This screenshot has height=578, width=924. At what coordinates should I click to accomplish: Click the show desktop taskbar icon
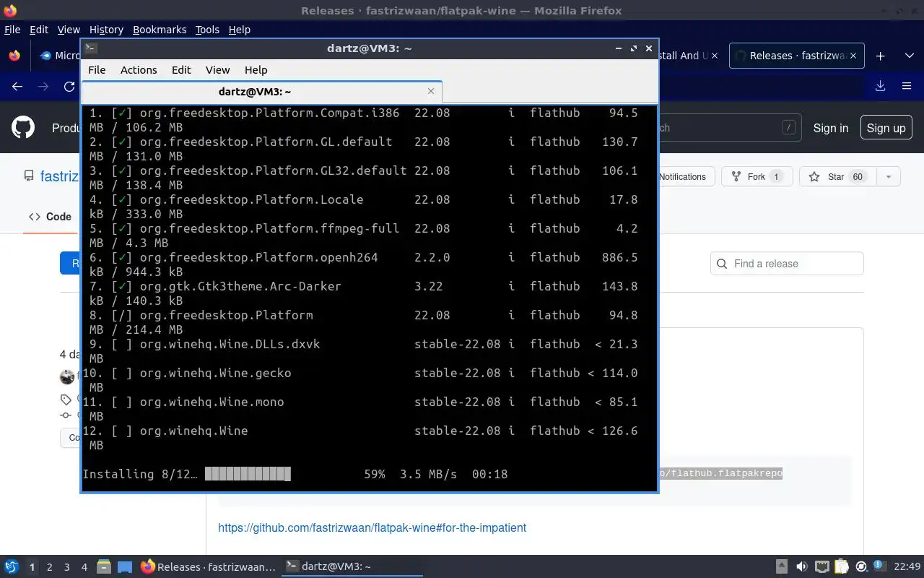tap(124, 566)
